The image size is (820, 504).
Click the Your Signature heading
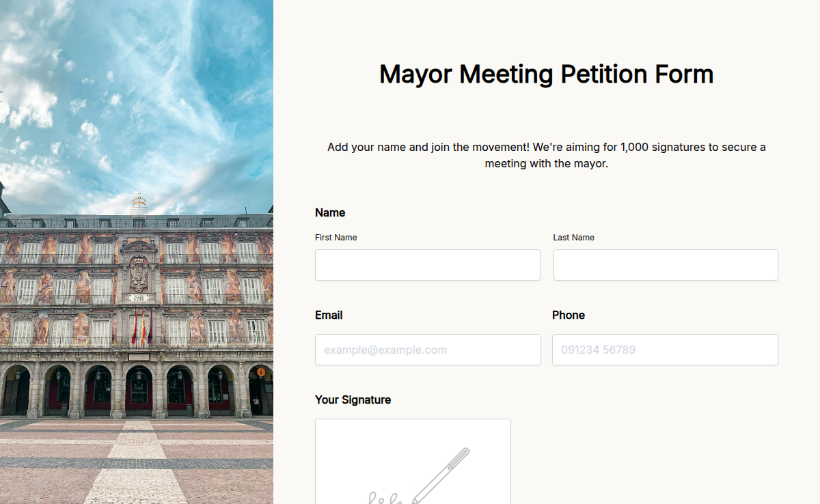353,400
